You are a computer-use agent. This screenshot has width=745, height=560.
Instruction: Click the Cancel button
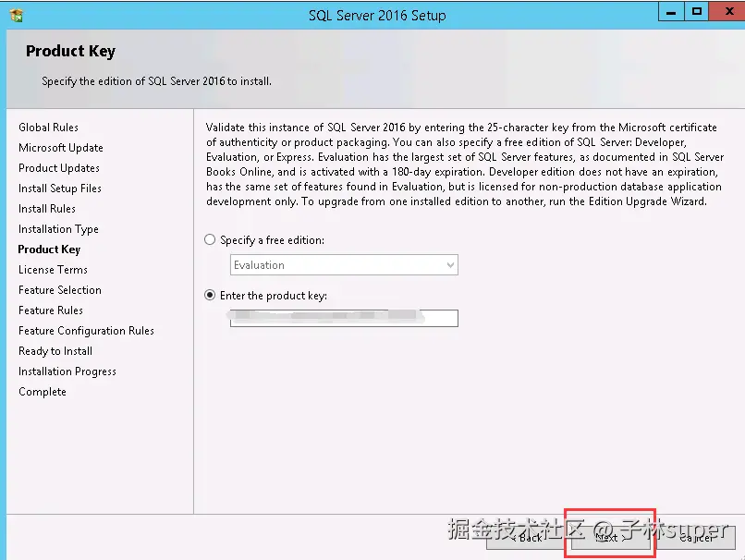click(x=696, y=538)
